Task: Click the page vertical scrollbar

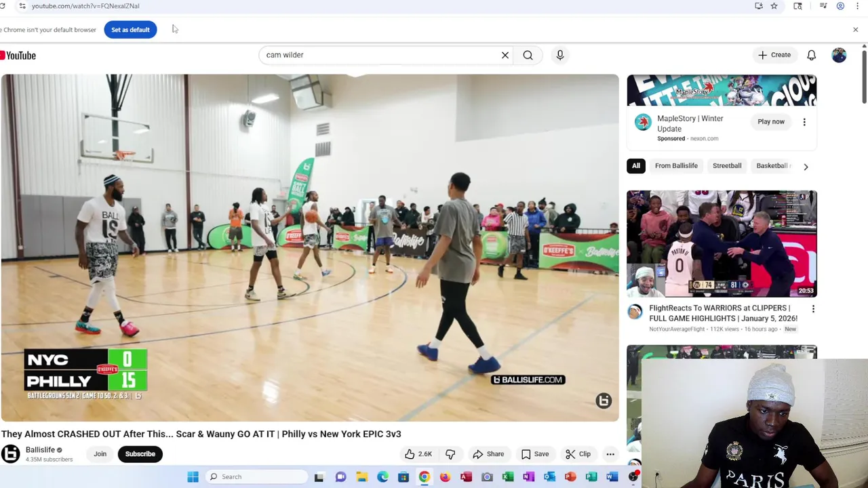Action: tap(864, 78)
